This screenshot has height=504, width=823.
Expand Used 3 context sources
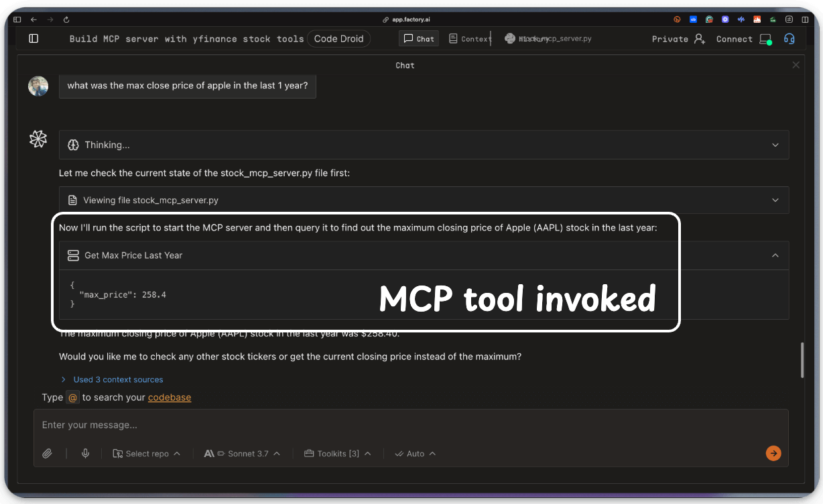click(x=112, y=379)
